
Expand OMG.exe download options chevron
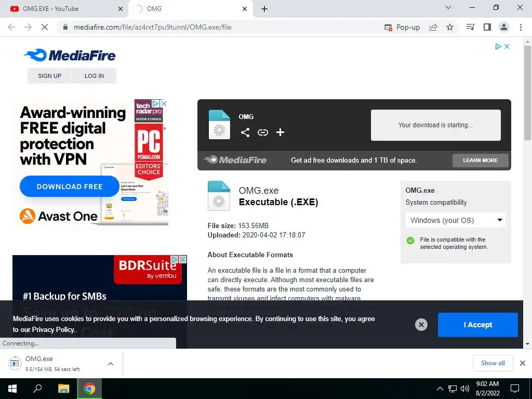click(x=110, y=364)
